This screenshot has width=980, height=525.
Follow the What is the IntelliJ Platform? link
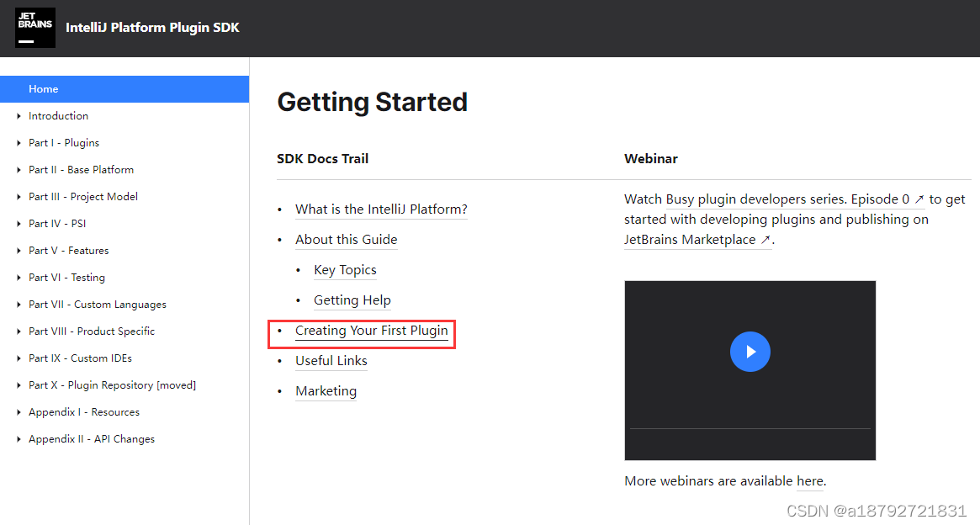coord(381,209)
